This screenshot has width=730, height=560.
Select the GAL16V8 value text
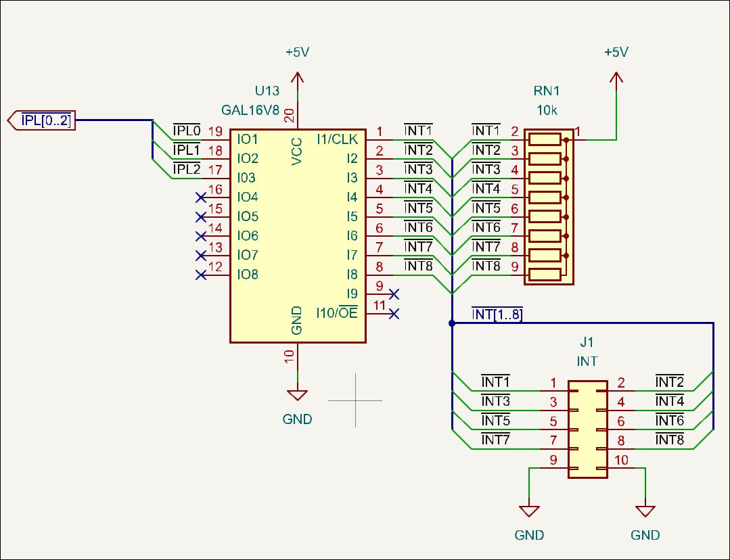[250, 110]
